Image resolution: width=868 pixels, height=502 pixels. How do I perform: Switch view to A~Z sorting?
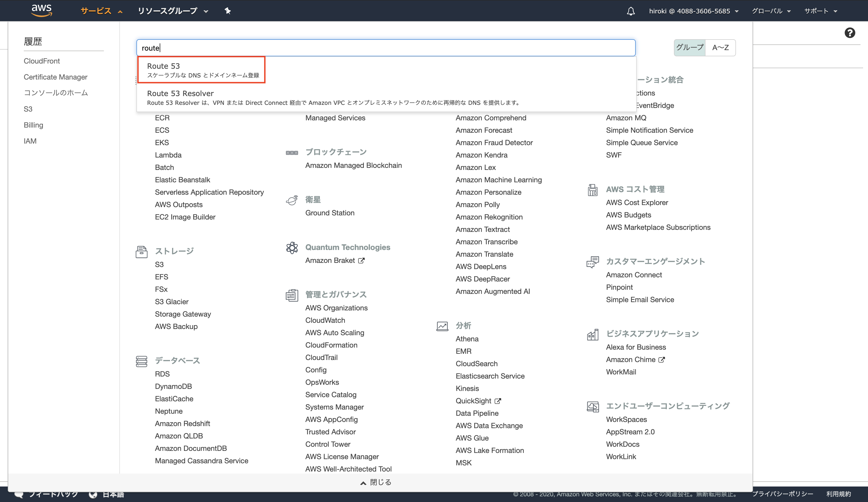pyautogui.click(x=720, y=48)
